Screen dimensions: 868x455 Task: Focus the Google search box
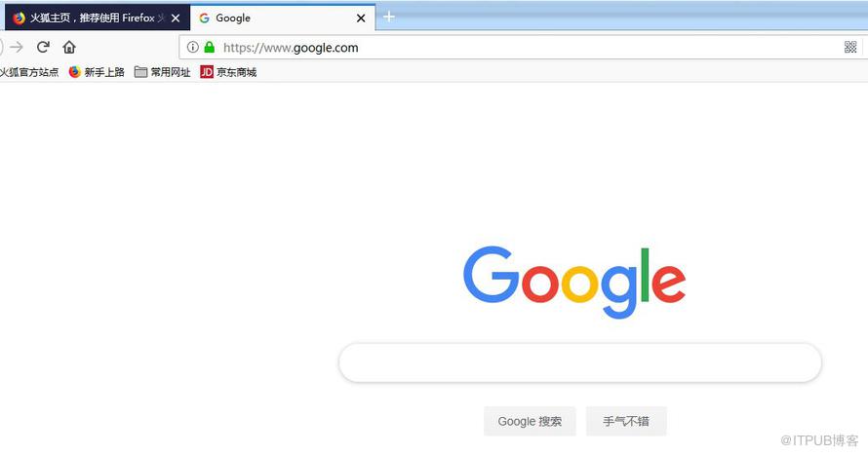pyautogui.click(x=579, y=362)
